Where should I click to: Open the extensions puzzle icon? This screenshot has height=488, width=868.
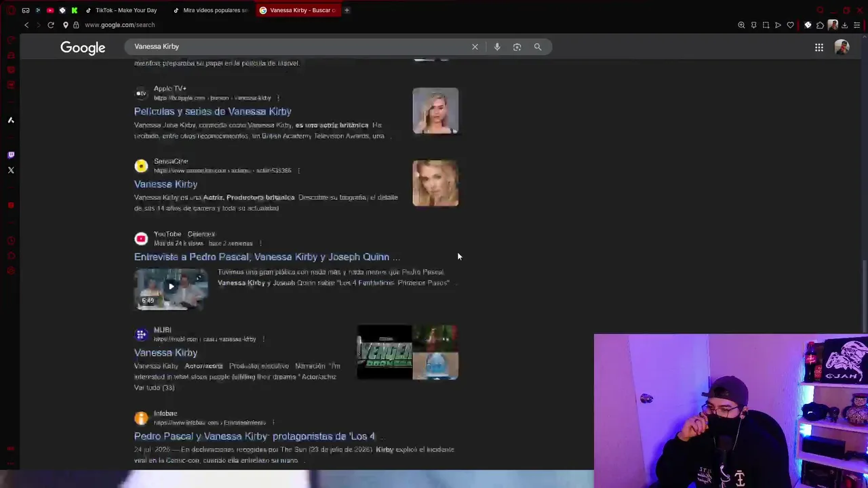tap(820, 25)
